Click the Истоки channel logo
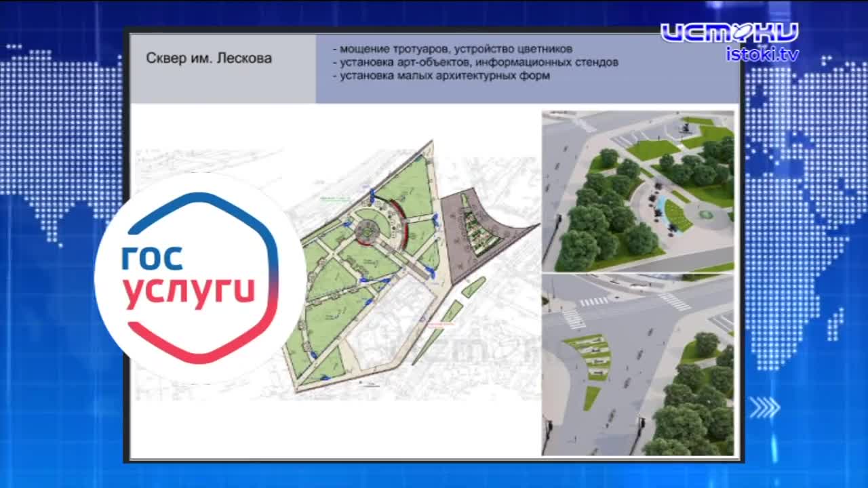Image resolution: width=868 pixels, height=488 pixels. tap(730, 33)
